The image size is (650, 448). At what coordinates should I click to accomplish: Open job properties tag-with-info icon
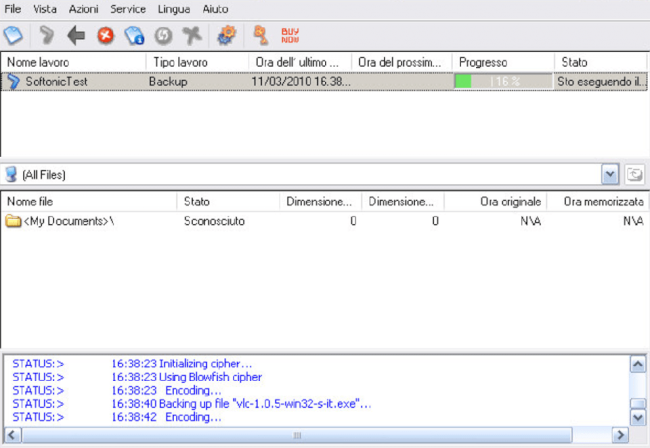[x=134, y=35]
